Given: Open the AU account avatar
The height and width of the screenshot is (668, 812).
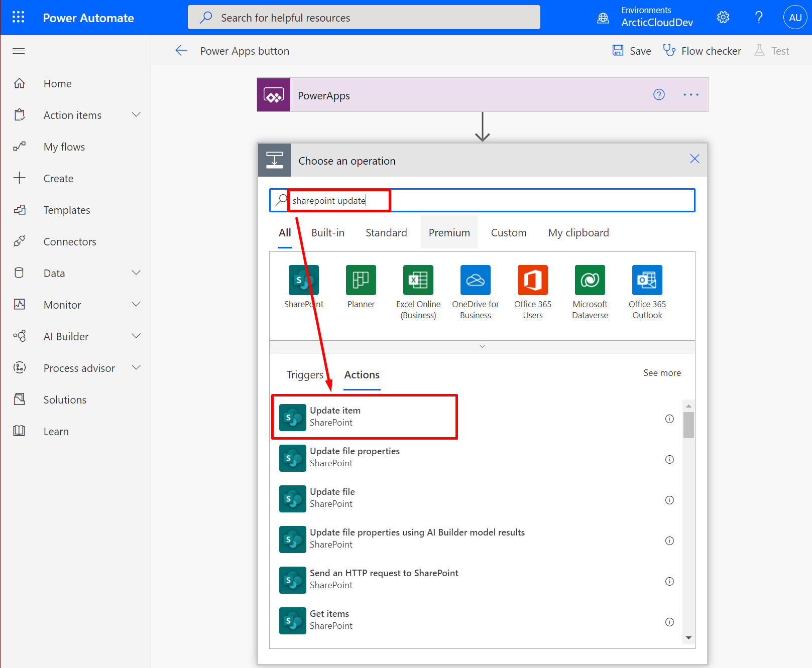Looking at the screenshot, I should point(795,18).
